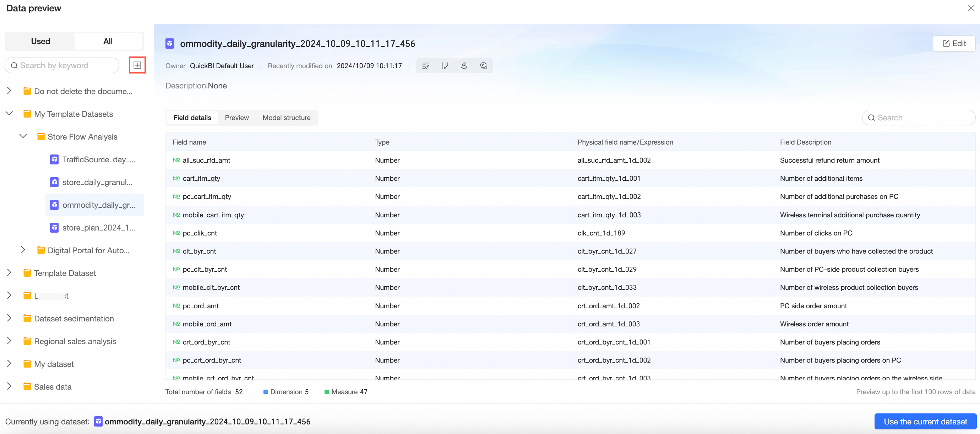The width and height of the screenshot is (980, 434).
Task: Click the Edit button
Action: 954,43
